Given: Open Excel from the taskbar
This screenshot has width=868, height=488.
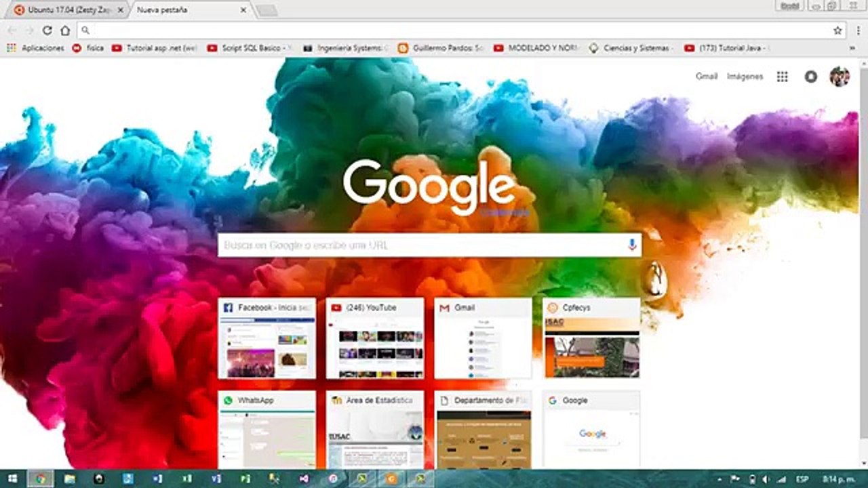Looking at the screenshot, I should [x=187, y=479].
